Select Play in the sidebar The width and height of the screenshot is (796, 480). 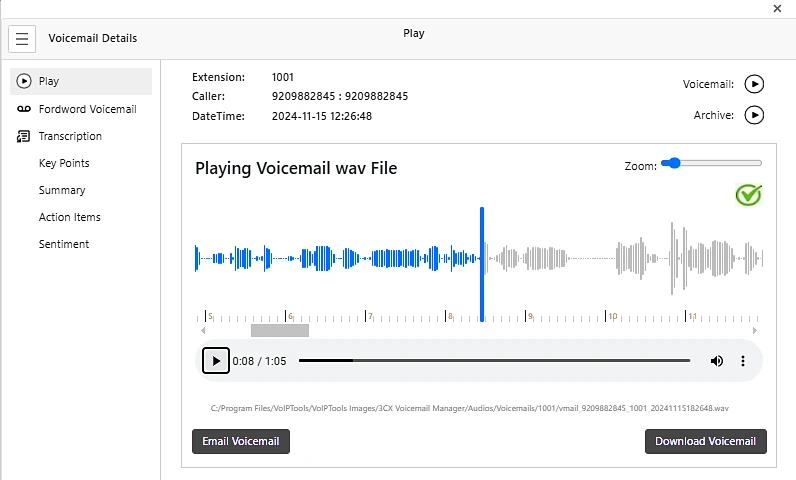[x=81, y=81]
